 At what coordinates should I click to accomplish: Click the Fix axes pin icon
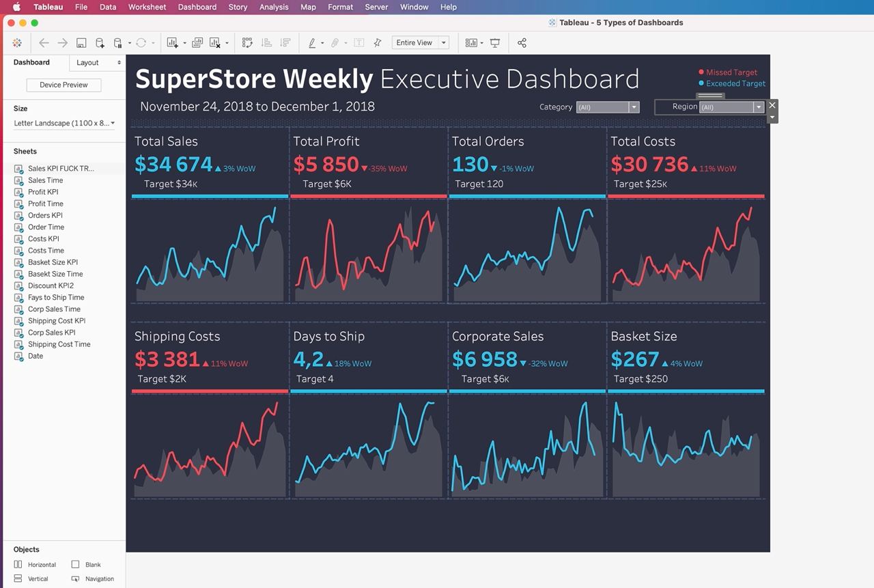point(378,42)
